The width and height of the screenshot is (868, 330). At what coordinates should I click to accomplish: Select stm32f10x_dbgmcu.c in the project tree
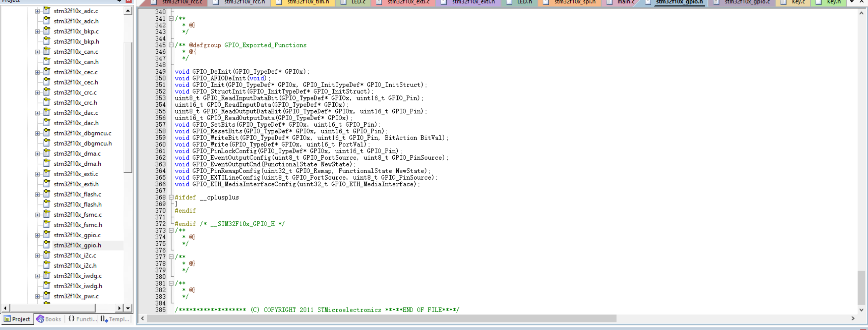tap(82, 133)
